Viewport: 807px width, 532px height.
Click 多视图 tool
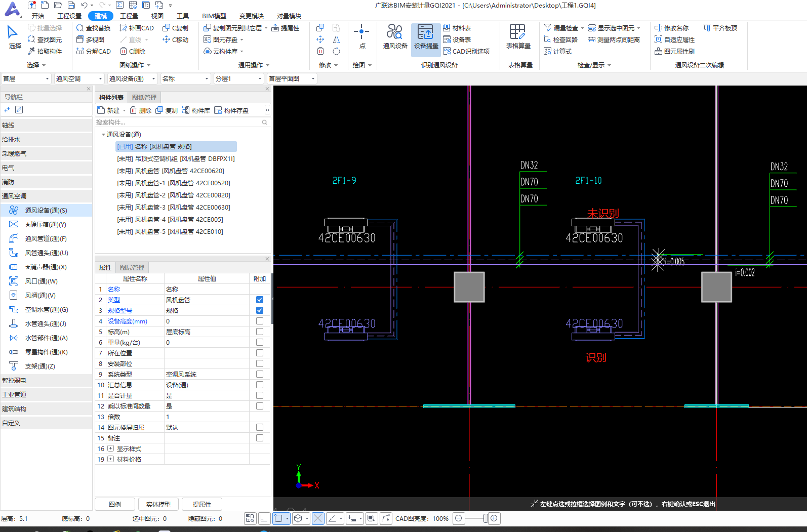[x=90, y=39]
